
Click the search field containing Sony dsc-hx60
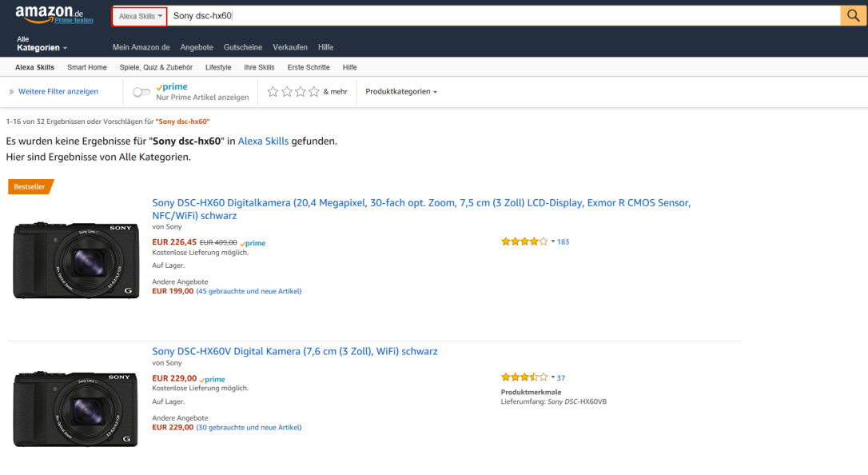click(x=504, y=16)
